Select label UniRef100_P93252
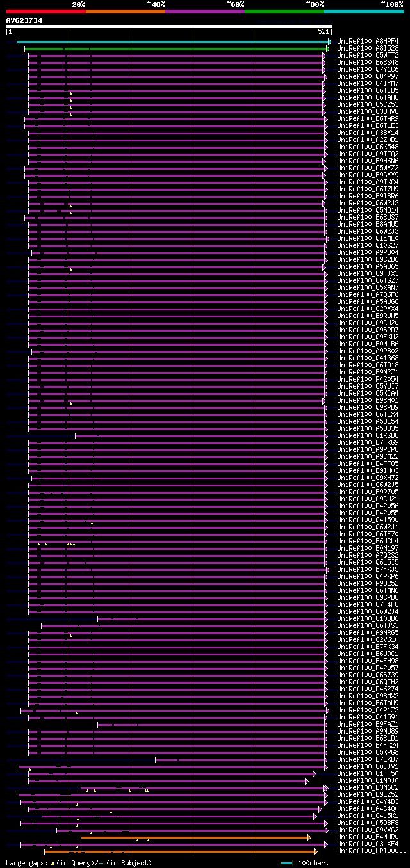This screenshot has width=410, height=868. click(368, 584)
